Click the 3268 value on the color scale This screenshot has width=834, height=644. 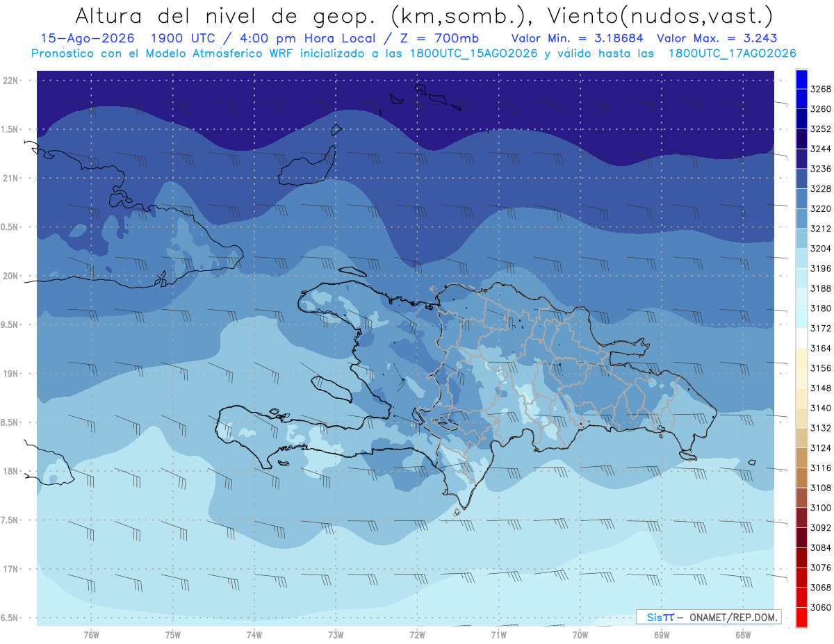[821, 89]
